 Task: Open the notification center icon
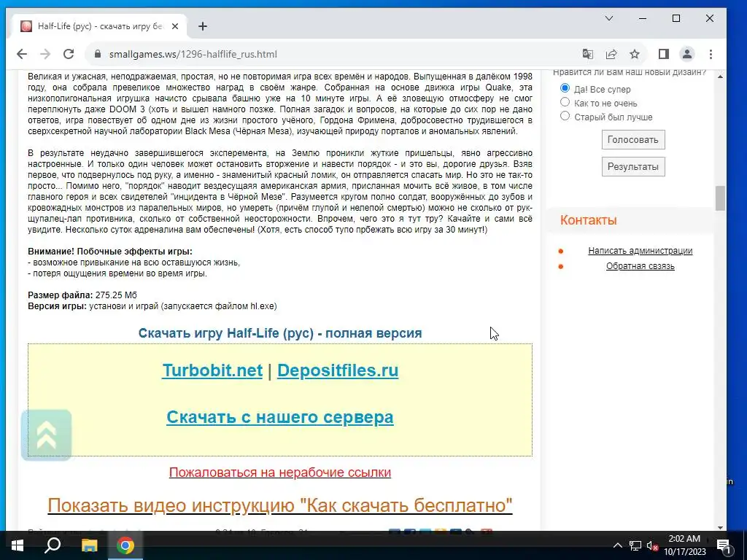723,545
